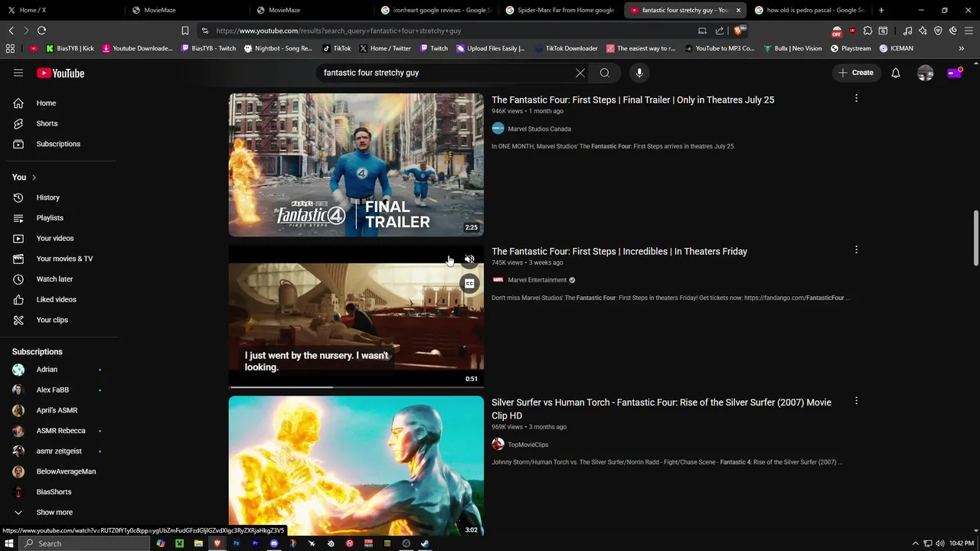The height and width of the screenshot is (551, 980).
Task: Show hidden bookmarks with the chevron
Action: (x=962, y=48)
